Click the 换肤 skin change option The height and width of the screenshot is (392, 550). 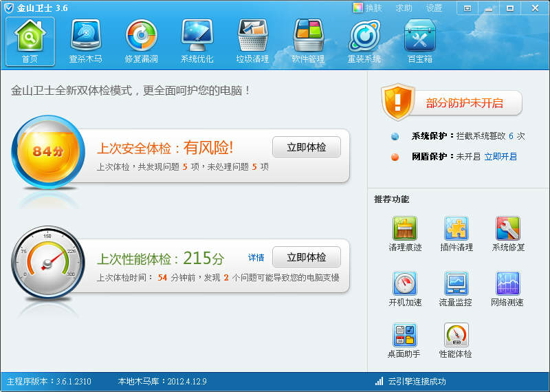coord(368,8)
